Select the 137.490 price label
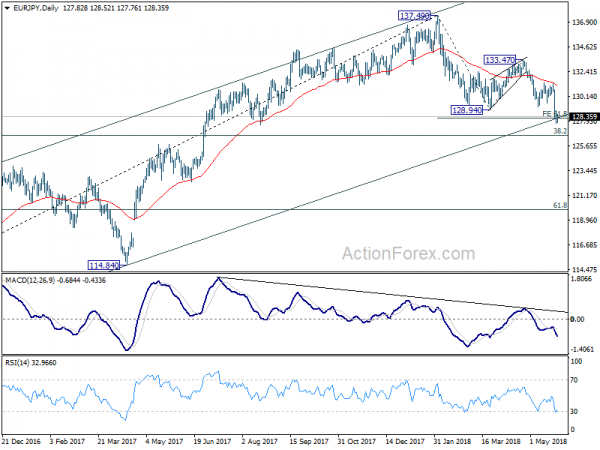Screen dimensions: 600x450 (x=414, y=16)
